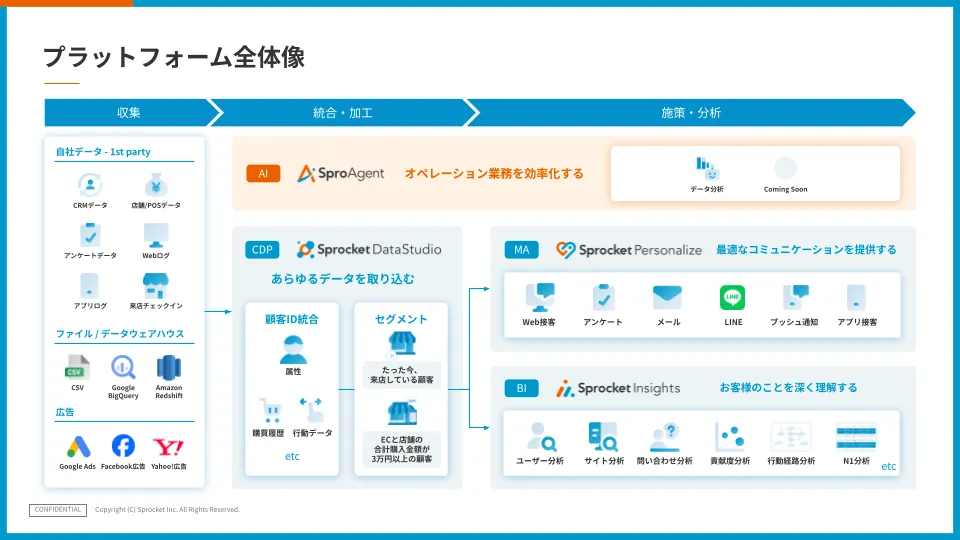This screenshot has width=960, height=540.
Task: Select the CSV file icon
Action: (x=77, y=367)
